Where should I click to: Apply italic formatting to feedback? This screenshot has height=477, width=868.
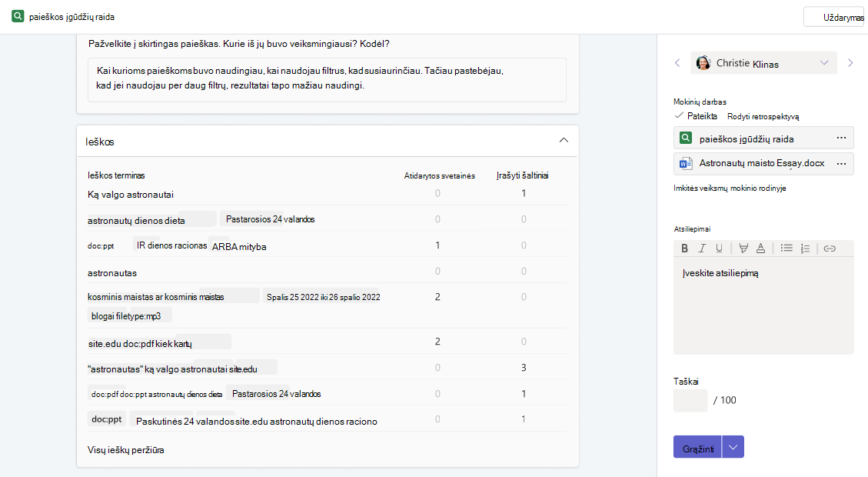702,249
